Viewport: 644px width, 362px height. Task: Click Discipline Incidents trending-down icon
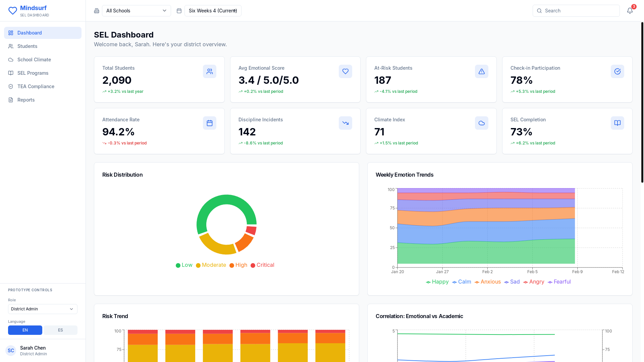point(345,123)
